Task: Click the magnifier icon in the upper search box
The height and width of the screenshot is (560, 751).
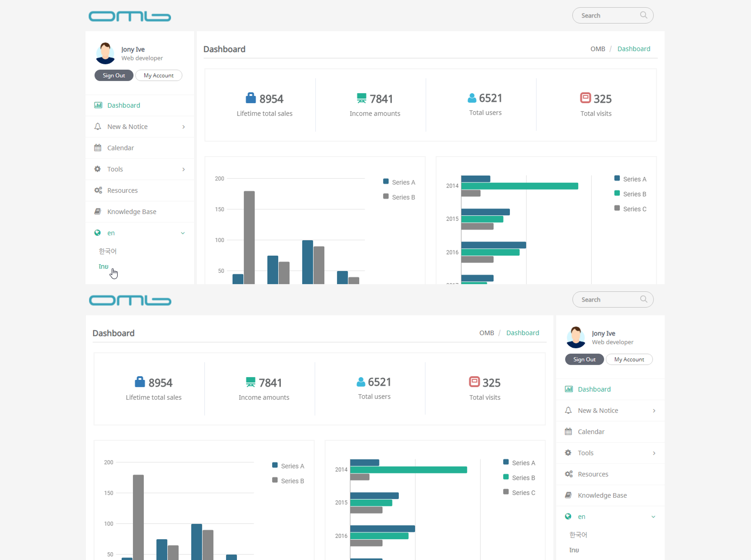Action: [x=644, y=15]
